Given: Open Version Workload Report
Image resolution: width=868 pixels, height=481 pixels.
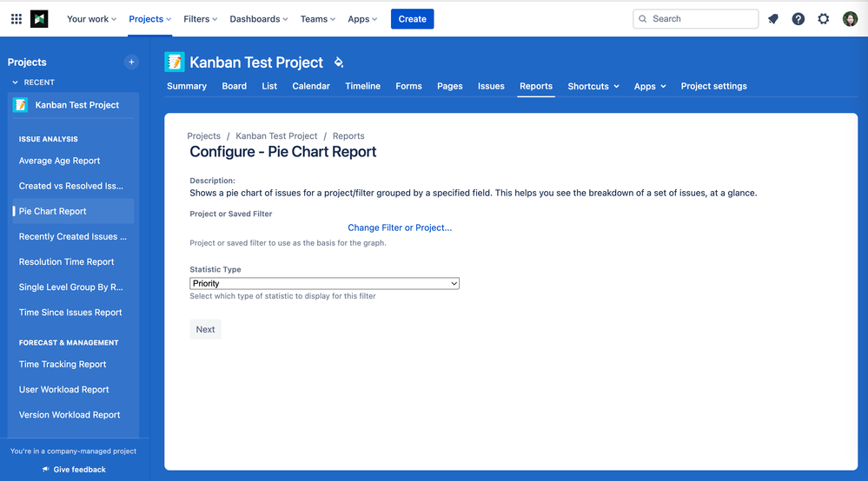Looking at the screenshot, I should (x=70, y=415).
